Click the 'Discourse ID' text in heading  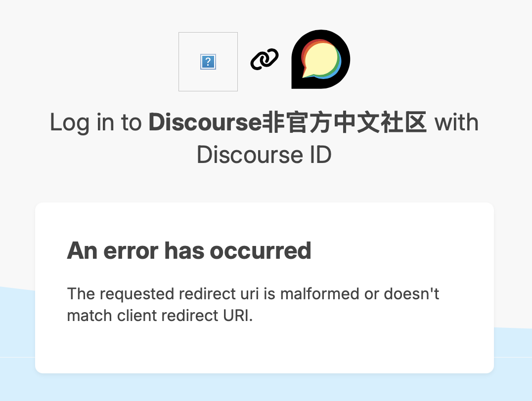tap(264, 155)
